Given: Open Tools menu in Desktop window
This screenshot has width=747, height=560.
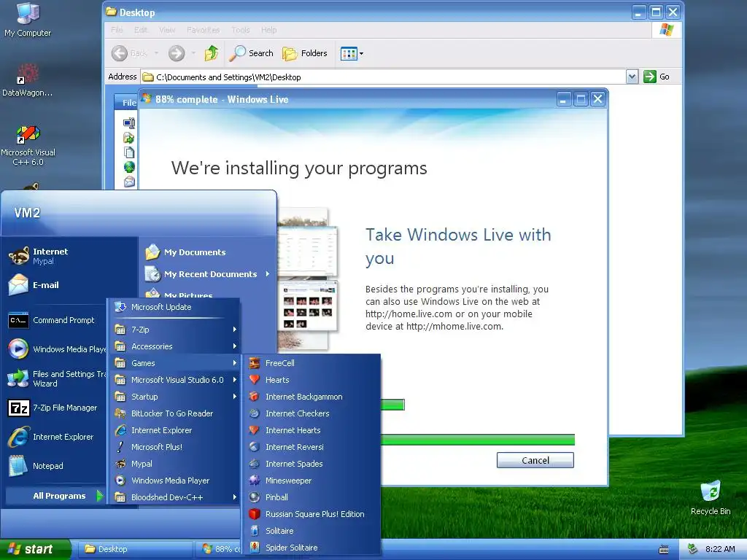Looking at the screenshot, I should click(241, 30).
